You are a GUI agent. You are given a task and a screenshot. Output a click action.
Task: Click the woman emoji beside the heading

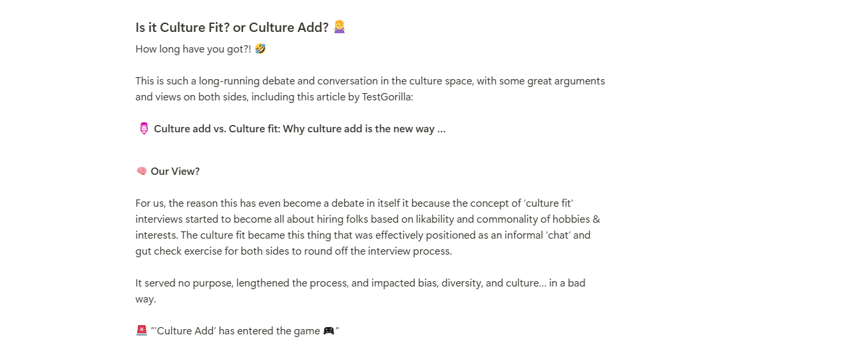click(x=339, y=27)
